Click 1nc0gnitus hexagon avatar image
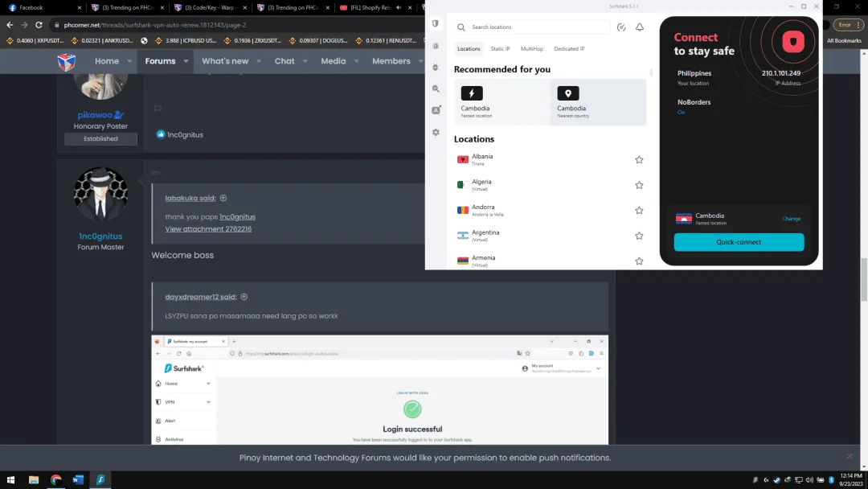Viewport: 868px width, 489px height. click(100, 194)
